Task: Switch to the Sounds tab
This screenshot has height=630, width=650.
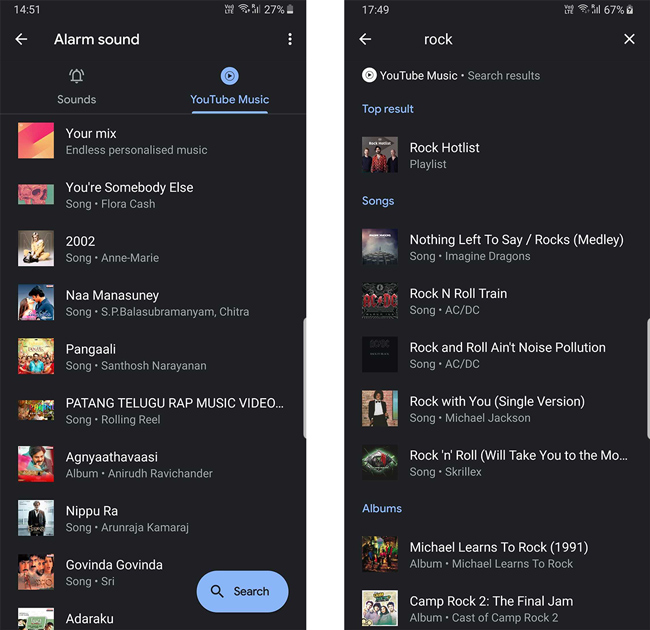Action: point(77,88)
